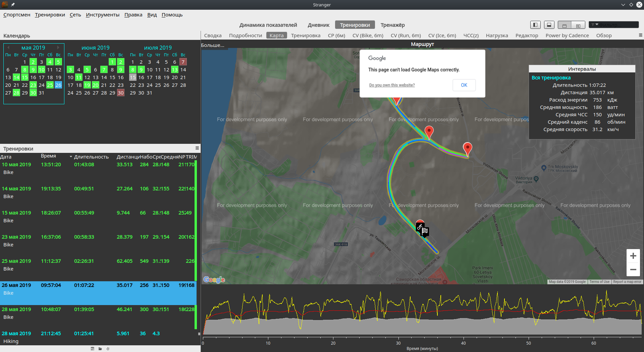Open Terms of Use map link
644x352 pixels.
click(599, 282)
